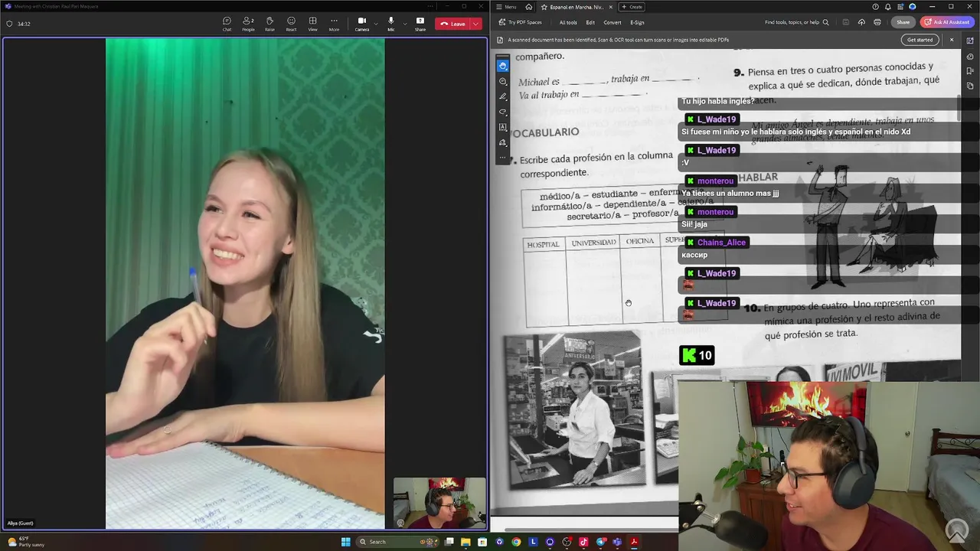Screen dimensions: 980x551
Task: Open Ask AI Assistant
Action: 947,22
